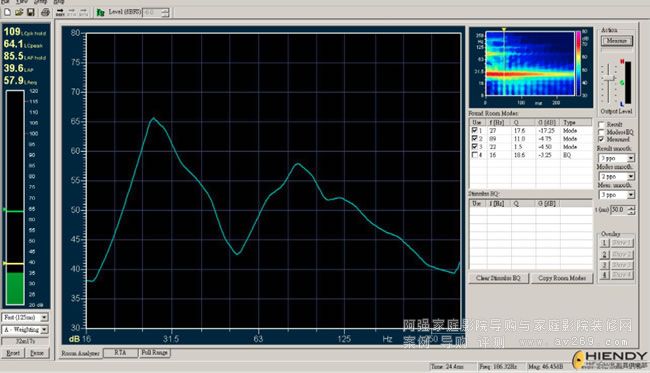Click the Output Level slider handle
Image resolution: width=650 pixels, height=373 pixels.
[x=609, y=79]
